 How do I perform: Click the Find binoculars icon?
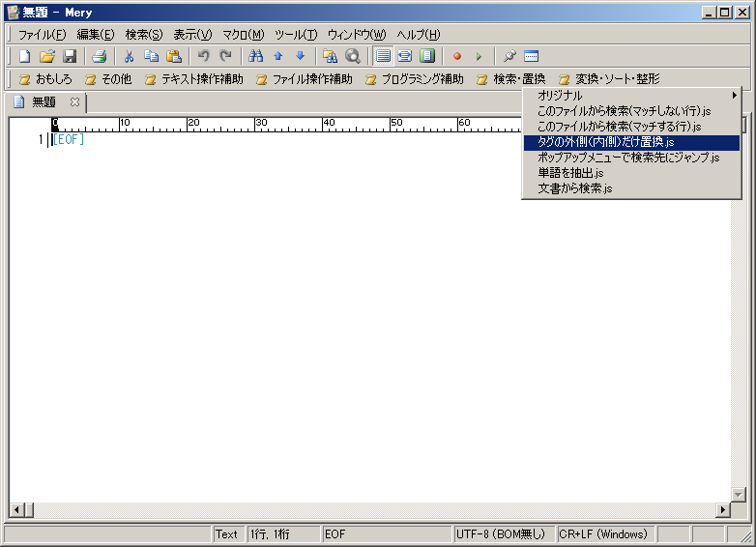point(255,57)
